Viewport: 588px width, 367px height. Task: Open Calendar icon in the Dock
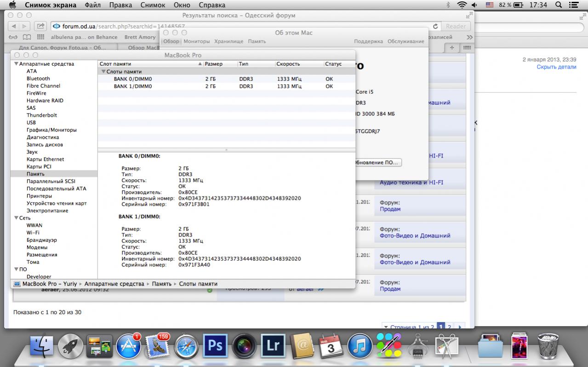[331, 346]
